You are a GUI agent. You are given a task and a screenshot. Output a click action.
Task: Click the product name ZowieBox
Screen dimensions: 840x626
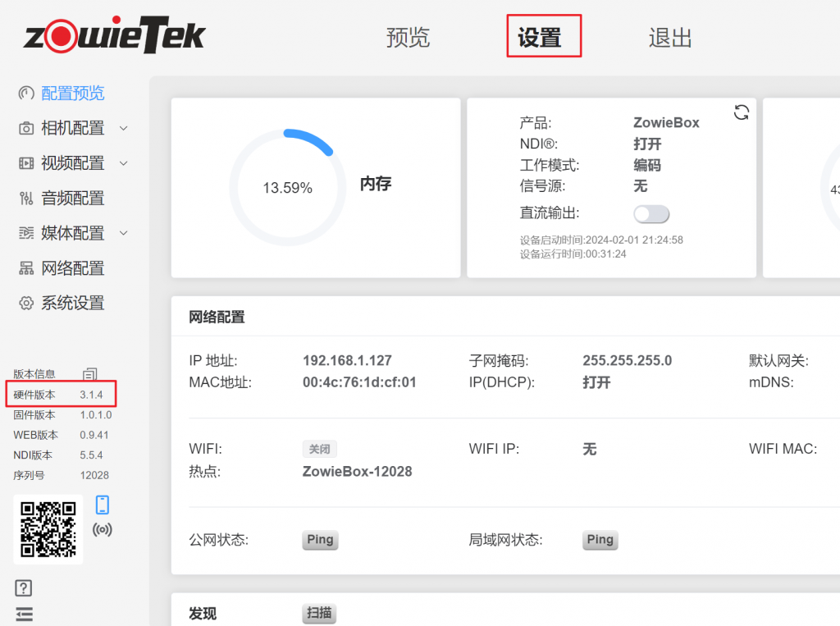(x=666, y=123)
